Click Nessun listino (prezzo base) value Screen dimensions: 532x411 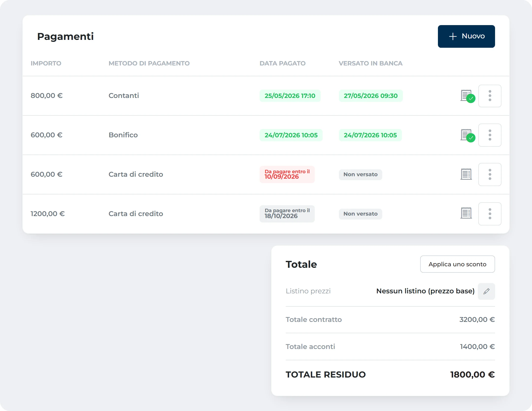click(425, 291)
